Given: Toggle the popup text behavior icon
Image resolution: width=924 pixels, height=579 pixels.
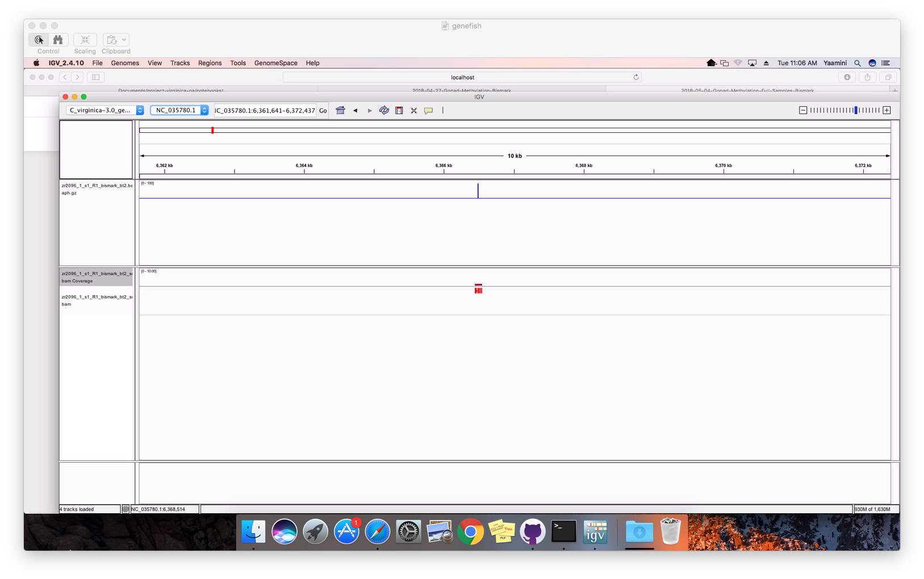Looking at the screenshot, I should point(429,110).
